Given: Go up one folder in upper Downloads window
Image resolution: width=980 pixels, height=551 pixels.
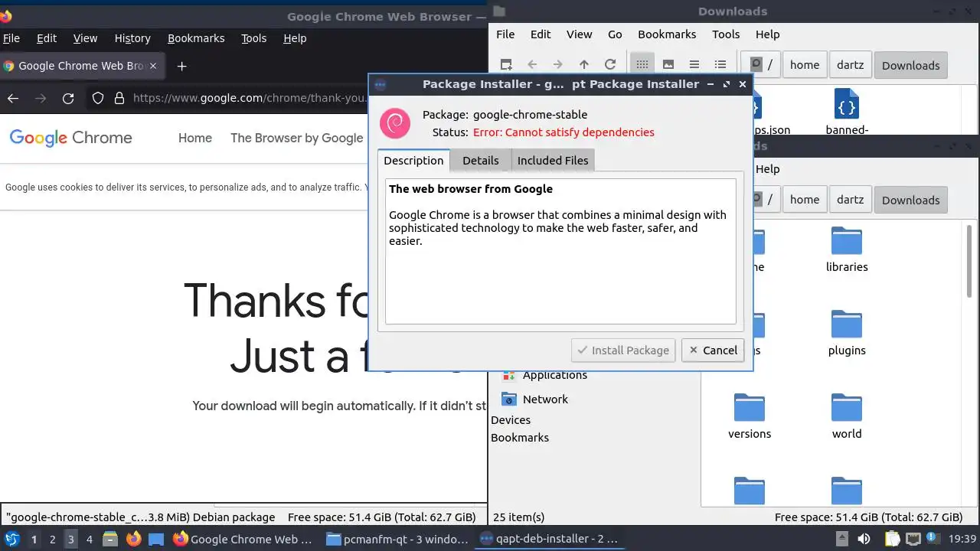Looking at the screenshot, I should (584, 65).
